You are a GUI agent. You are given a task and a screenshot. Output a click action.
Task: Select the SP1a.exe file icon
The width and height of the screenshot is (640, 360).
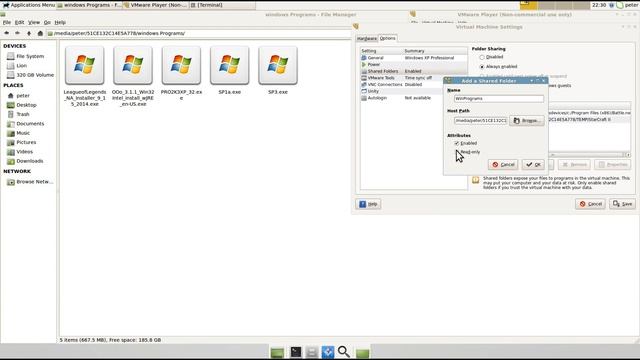click(229, 65)
